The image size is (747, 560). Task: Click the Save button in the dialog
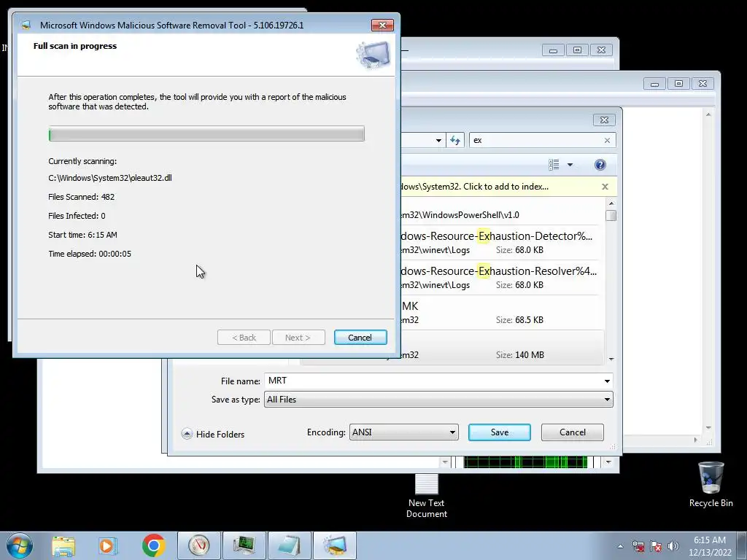(499, 432)
